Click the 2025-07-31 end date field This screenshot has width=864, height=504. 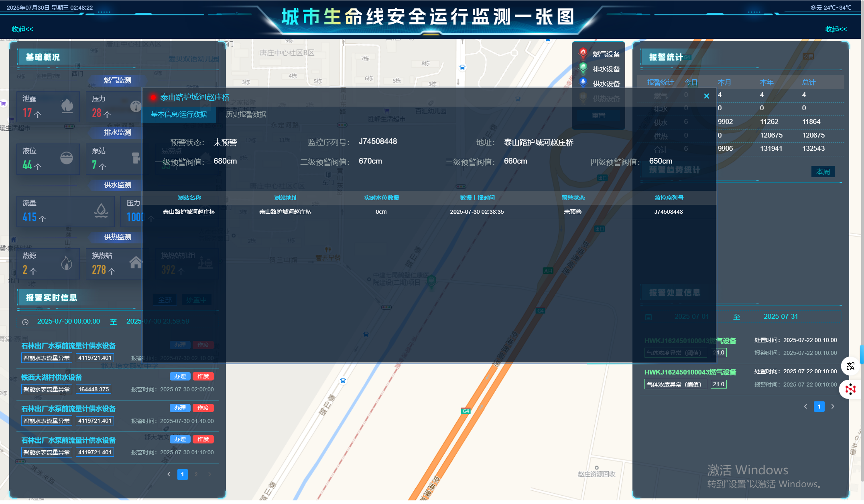[781, 317]
